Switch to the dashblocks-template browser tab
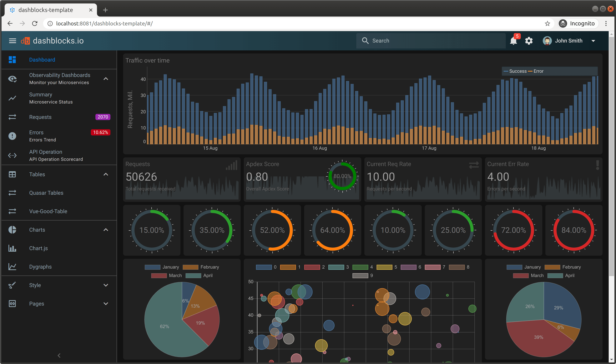This screenshot has height=364, width=616. (x=46, y=10)
